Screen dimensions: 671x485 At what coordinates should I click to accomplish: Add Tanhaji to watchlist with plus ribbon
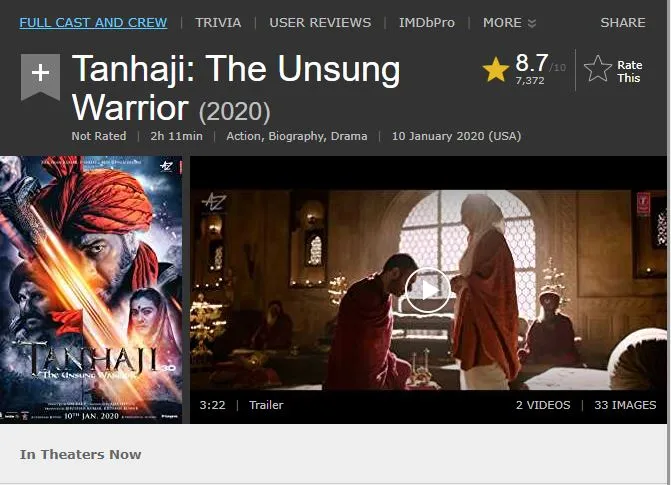coord(40,77)
